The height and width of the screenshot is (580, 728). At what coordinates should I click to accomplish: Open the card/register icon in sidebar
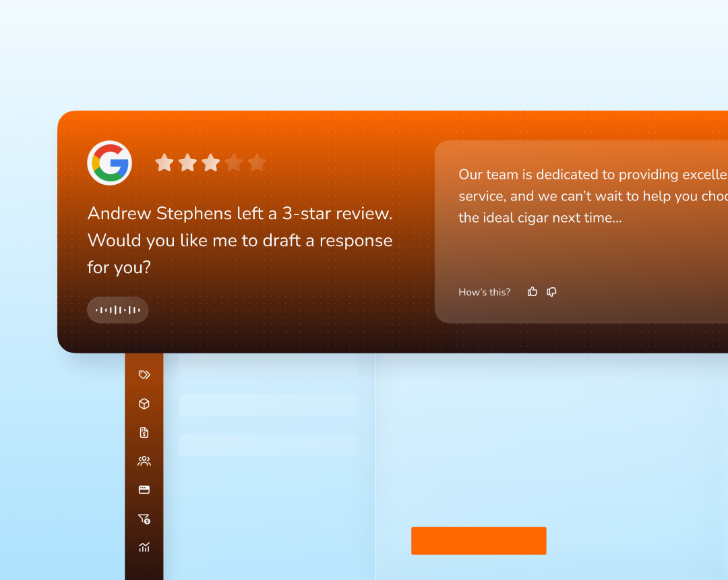144,490
